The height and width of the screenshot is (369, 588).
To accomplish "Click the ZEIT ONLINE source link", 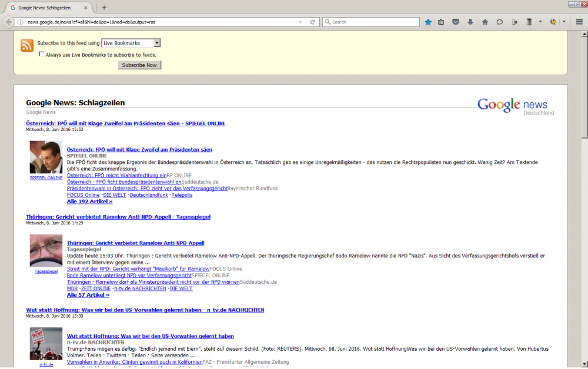I will click(96, 289).
